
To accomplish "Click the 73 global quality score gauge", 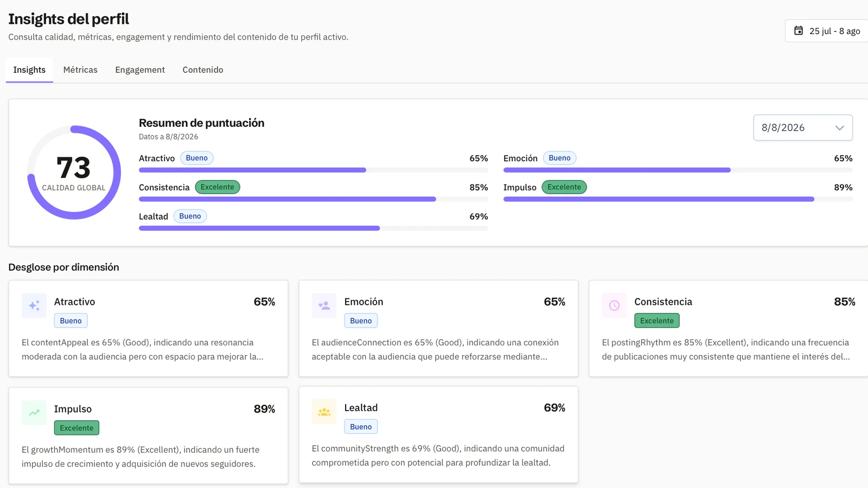I will [74, 172].
